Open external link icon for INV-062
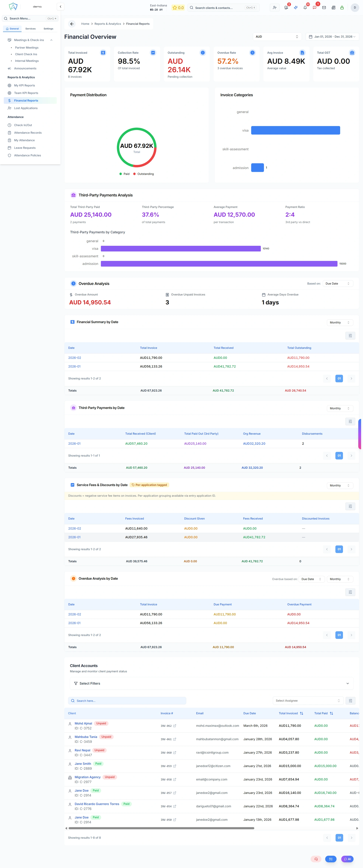This screenshot has width=363, height=868. (175, 726)
